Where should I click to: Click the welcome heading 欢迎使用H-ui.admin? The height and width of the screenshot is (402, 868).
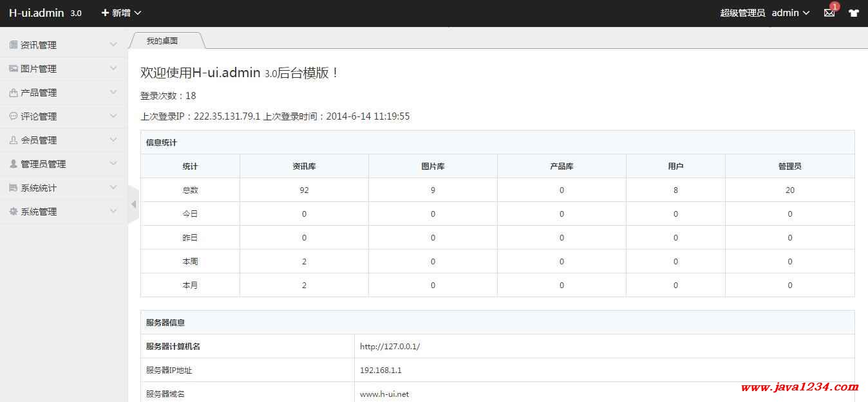tap(240, 73)
